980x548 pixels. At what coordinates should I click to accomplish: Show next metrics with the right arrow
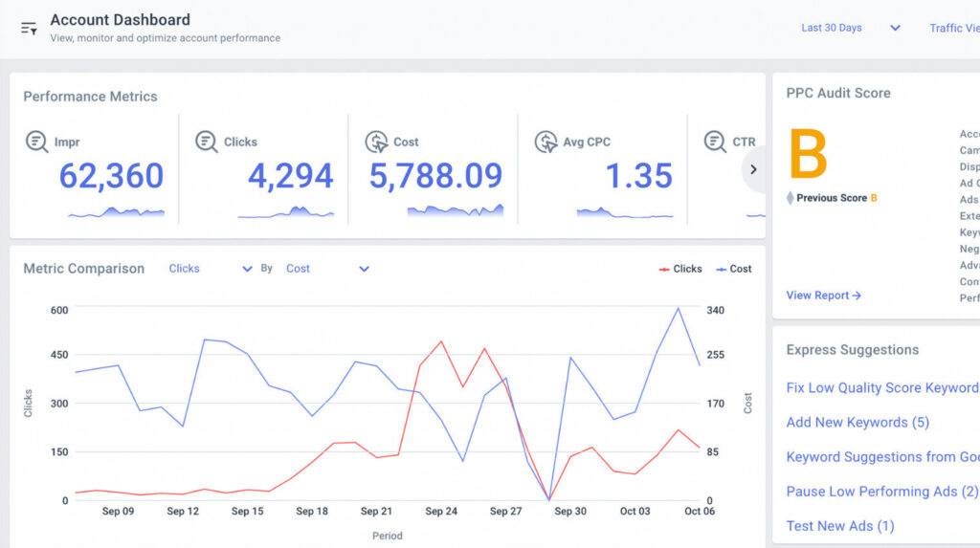point(753,169)
